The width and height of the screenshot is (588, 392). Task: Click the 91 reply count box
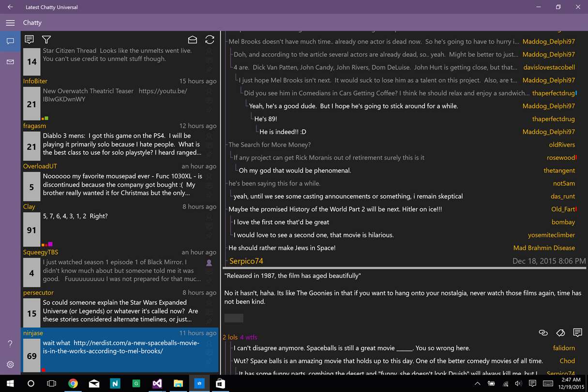pyautogui.click(x=31, y=230)
